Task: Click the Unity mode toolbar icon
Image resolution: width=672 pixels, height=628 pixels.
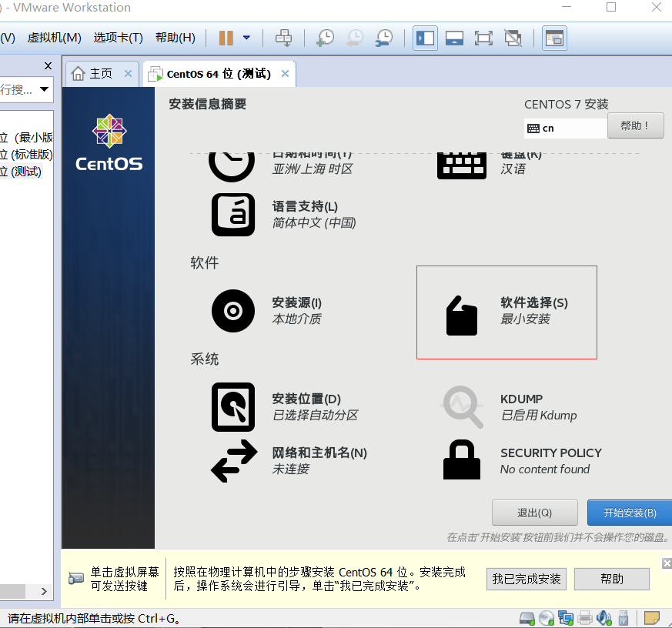Action: (x=513, y=38)
